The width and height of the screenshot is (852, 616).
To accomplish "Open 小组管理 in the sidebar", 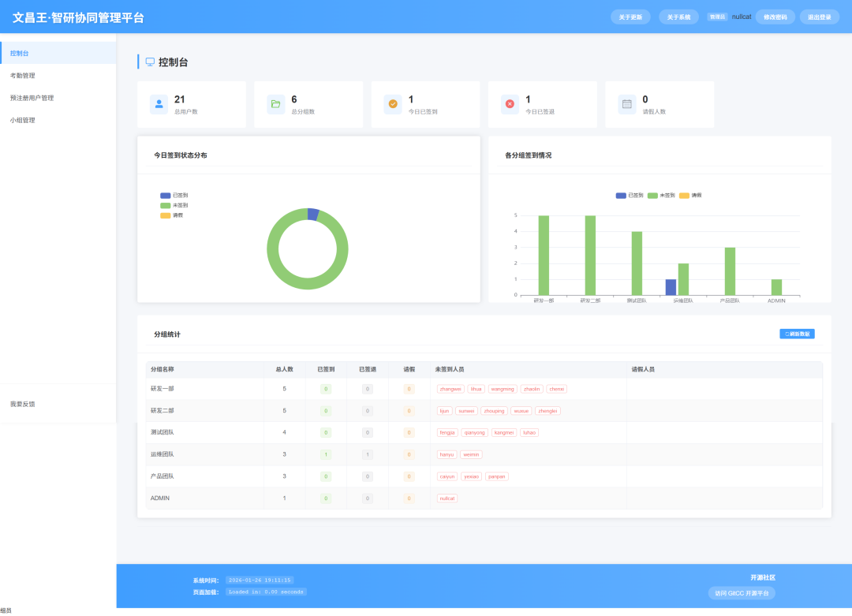I will point(58,120).
